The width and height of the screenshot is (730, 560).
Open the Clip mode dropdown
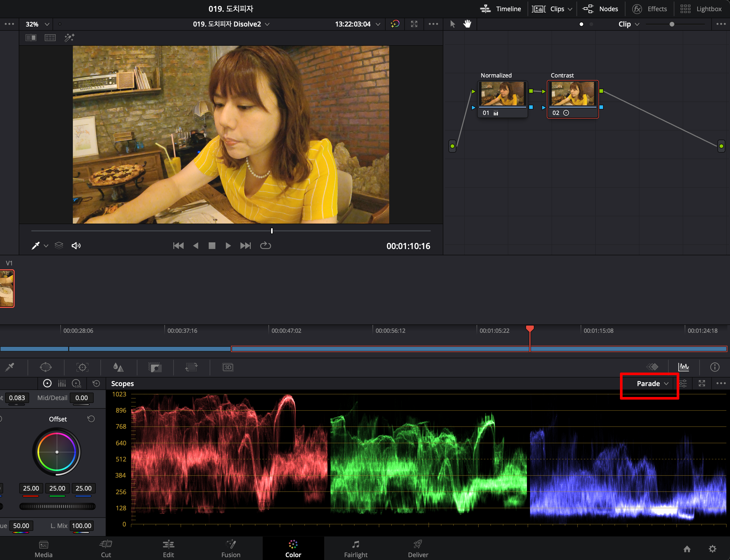point(629,24)
